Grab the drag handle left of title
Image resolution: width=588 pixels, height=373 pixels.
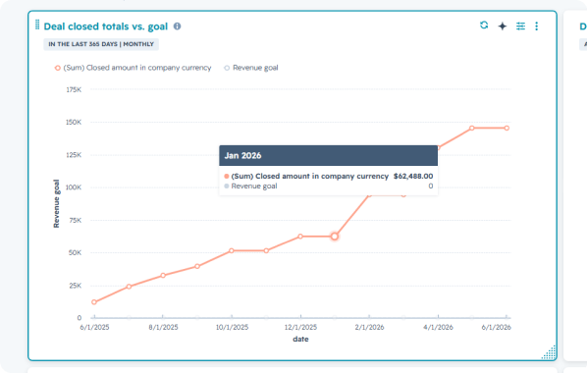coord(37,25)
